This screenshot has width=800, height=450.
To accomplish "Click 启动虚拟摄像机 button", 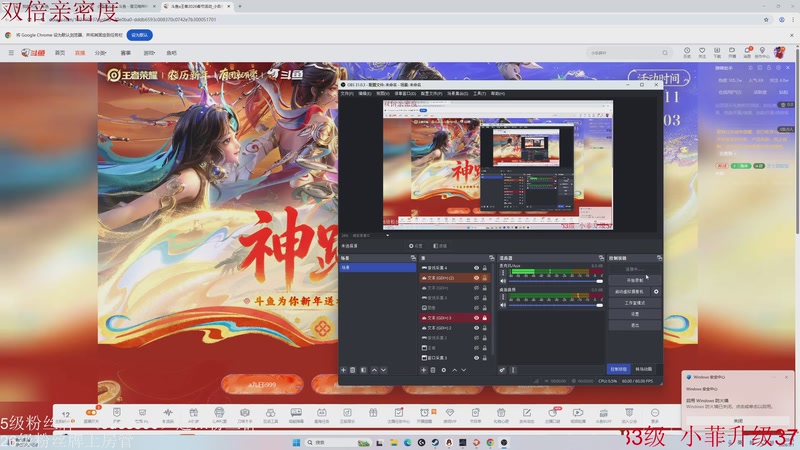I will pos(629,292).
